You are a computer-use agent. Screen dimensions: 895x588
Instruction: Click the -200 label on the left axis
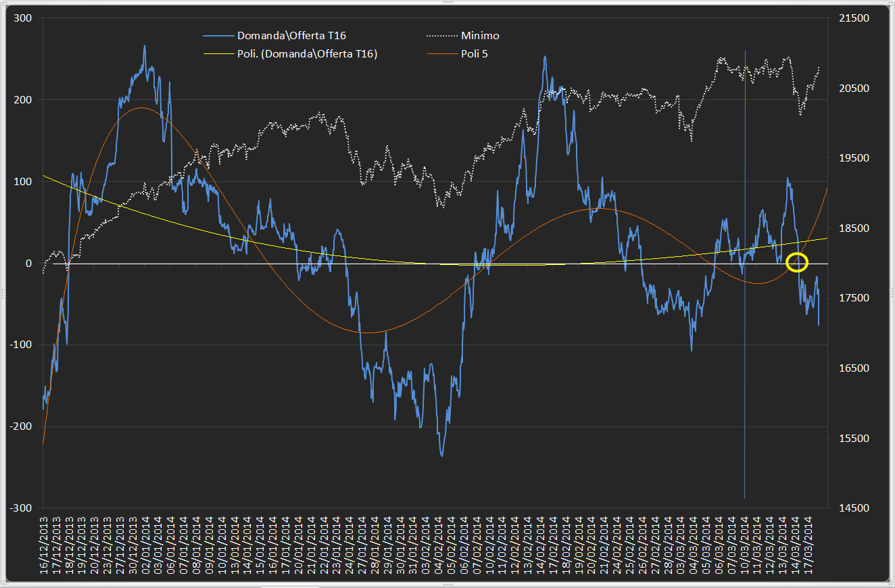(22, 426)
